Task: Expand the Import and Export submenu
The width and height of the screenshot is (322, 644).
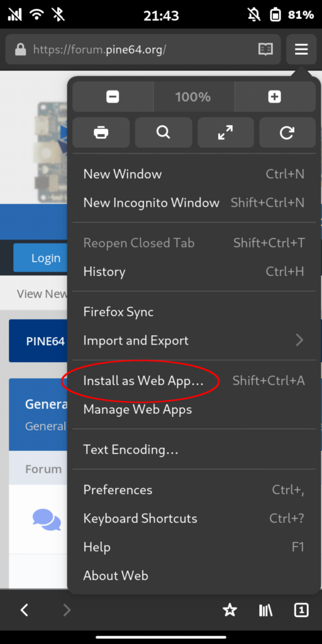Action: (x=194, y=340)
